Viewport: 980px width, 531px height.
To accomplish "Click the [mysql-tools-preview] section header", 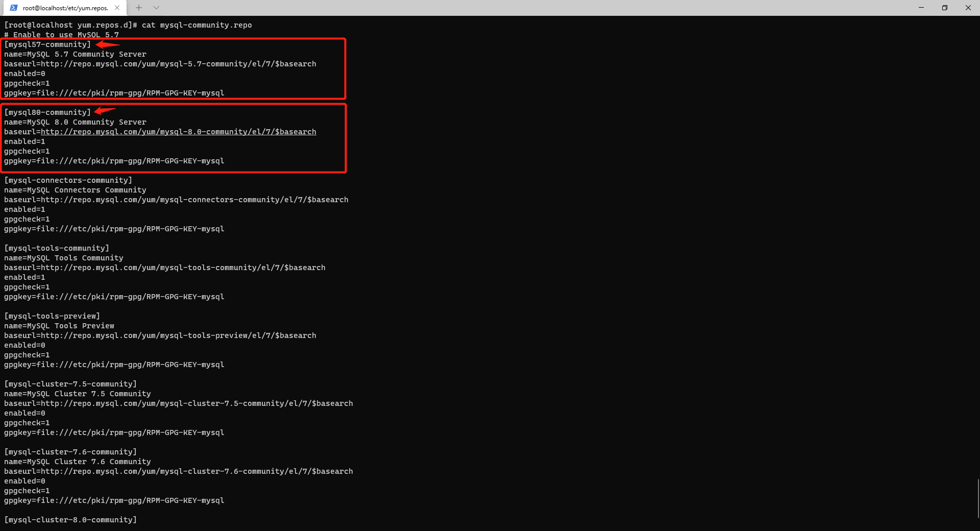I will pos(52,316).
